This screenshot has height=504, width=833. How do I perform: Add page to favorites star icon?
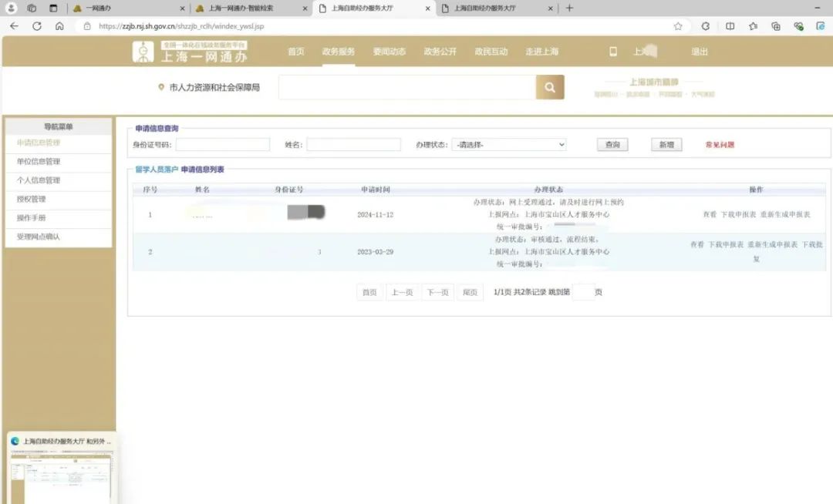pos(678,26)
